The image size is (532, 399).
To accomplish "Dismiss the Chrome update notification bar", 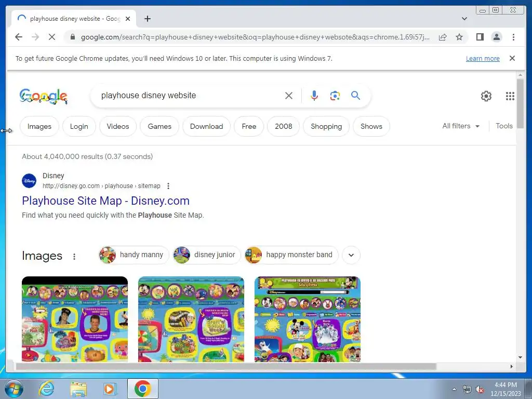I will 512,58.
